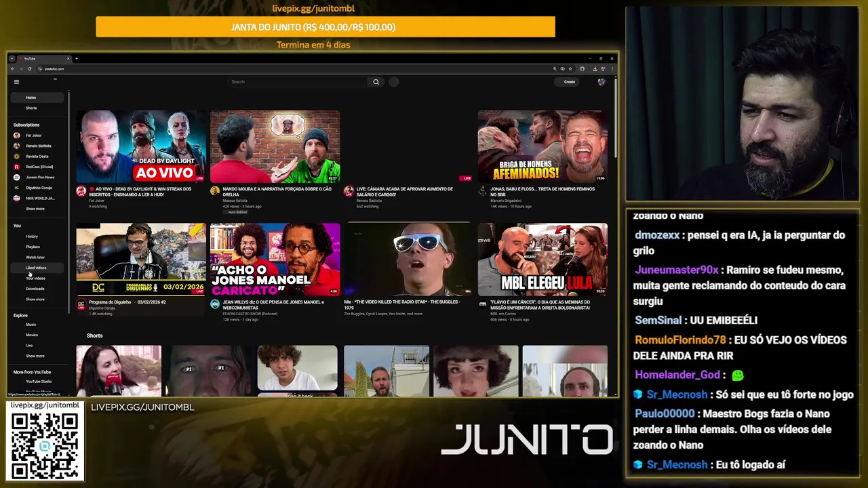Open the RedCast [Oficial] subscription avatar

coord(17,167)
